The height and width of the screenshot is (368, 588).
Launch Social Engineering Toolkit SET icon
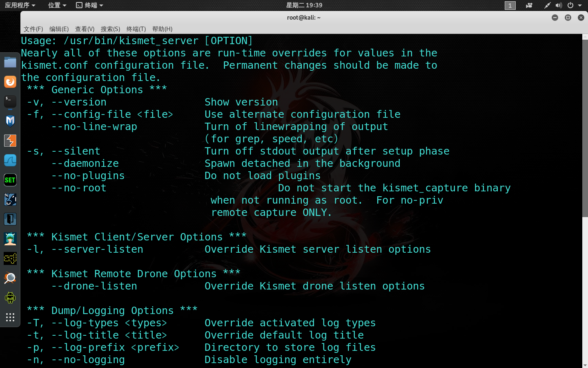[10, 180]
